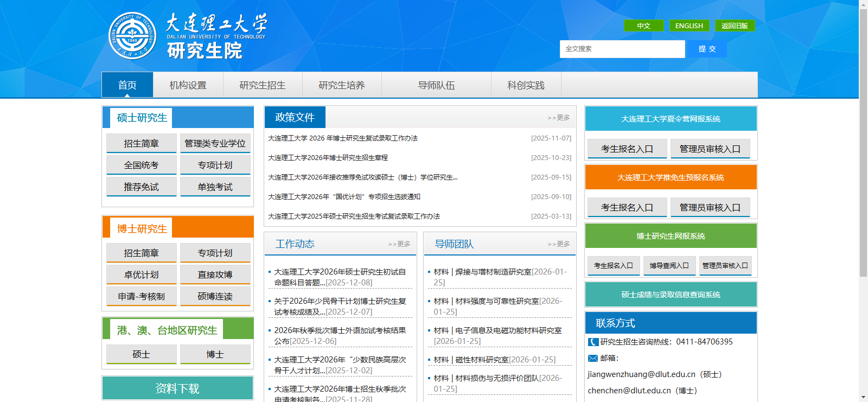Viewport: 868px width, 402px height.
Task: Open the 研究生招生 navigation menu
Action: click(263, 85)
